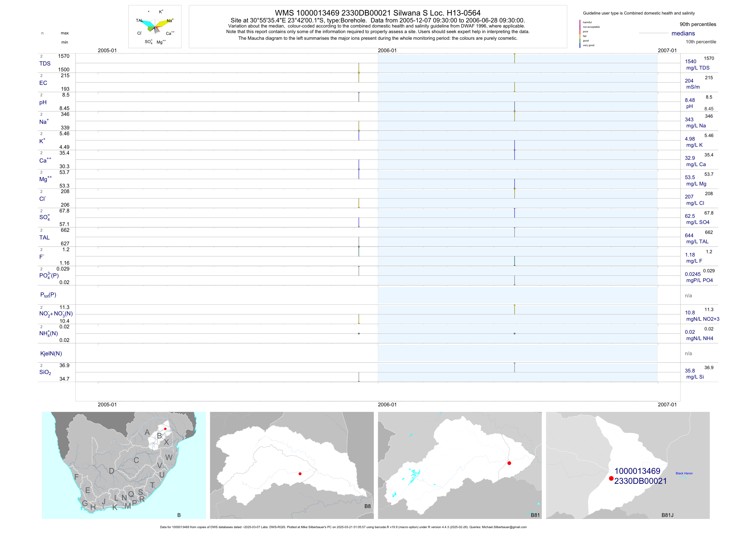Select the pH parameter label
Image resolution: width=756 pixels, height=535 pixels.
pyautogui.click(x=43, y=102)
